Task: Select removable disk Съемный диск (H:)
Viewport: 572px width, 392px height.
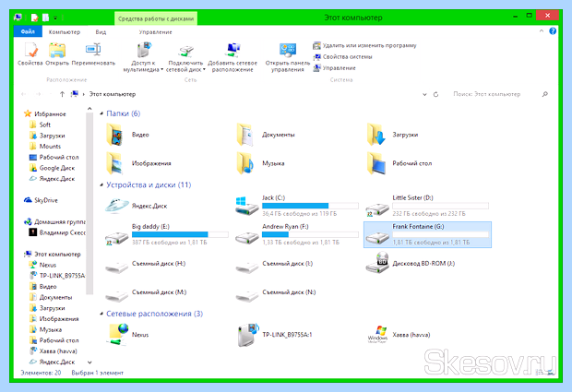Action: (x=146, y=267)
